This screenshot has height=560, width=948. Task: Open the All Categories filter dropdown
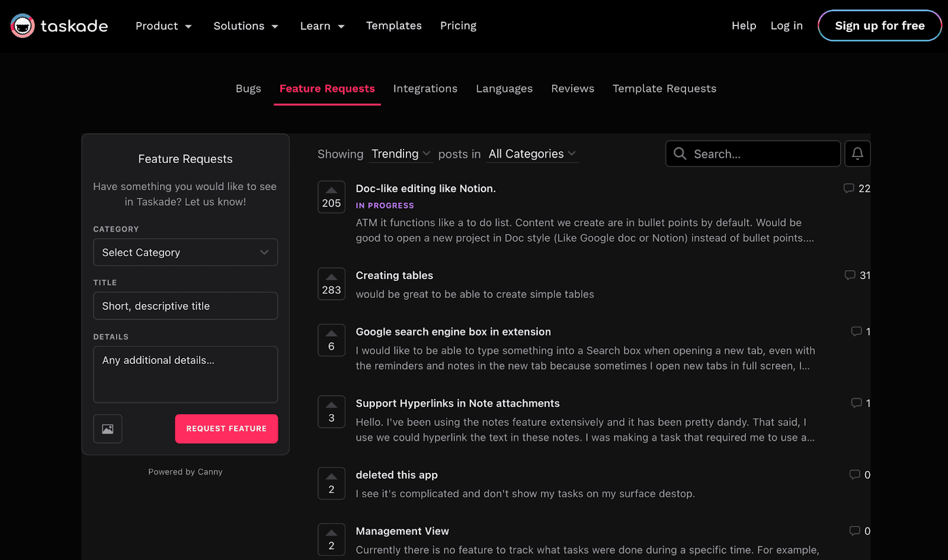tap(532, 154)
